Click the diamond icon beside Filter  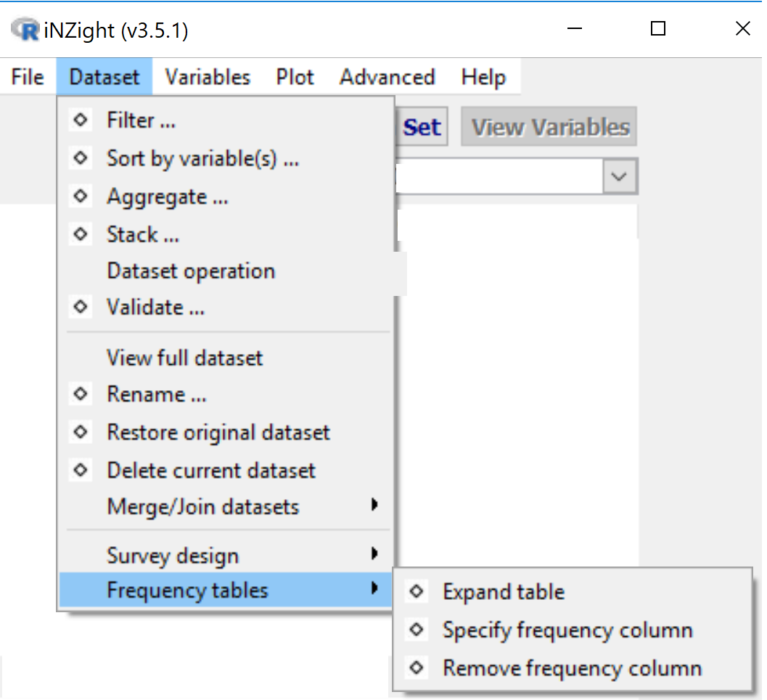[x=80, y=120]
